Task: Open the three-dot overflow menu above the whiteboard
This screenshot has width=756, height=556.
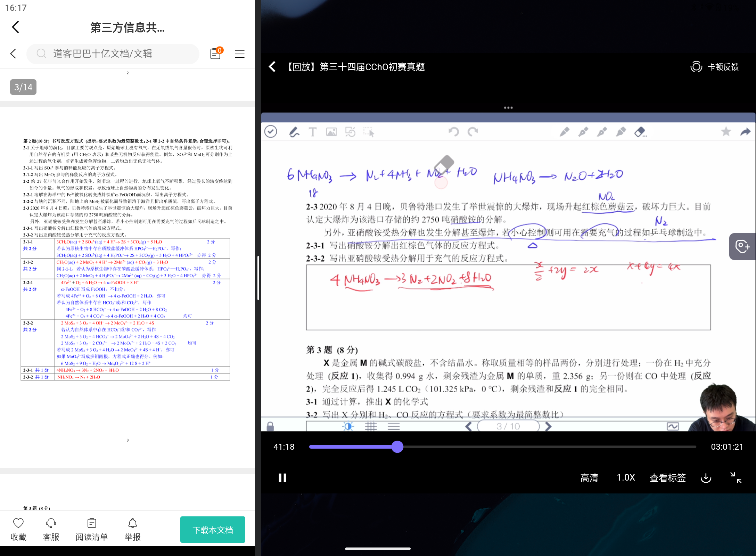Action: pos(508,108)
